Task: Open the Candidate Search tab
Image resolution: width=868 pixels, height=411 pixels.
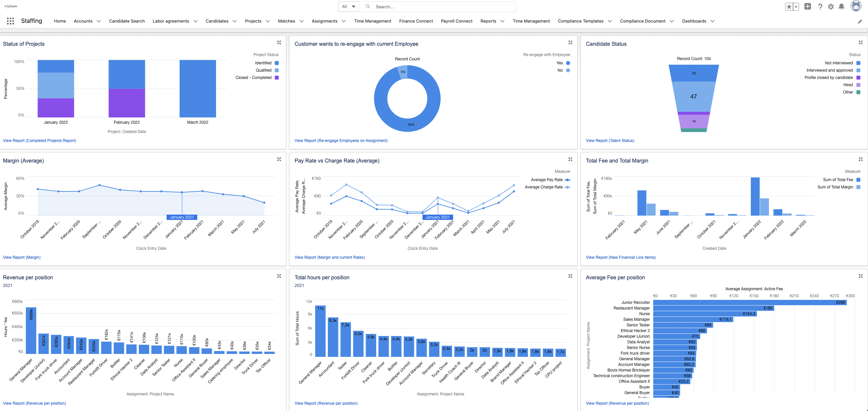Action: (127, 21)
